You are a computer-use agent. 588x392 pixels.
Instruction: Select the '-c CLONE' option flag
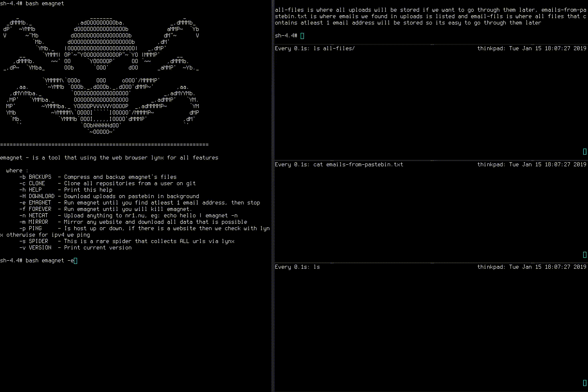[32, 184]
